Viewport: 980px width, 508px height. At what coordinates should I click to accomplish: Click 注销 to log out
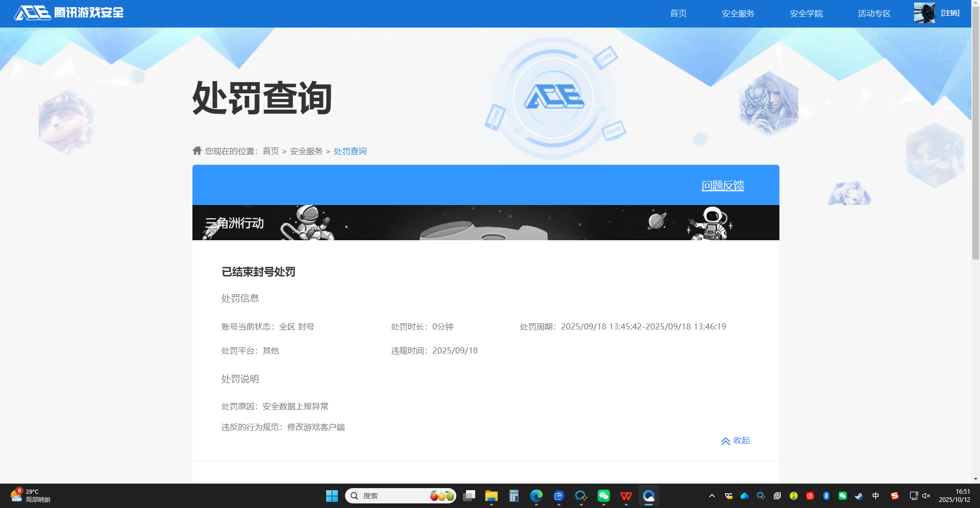(x=950, y=13)
